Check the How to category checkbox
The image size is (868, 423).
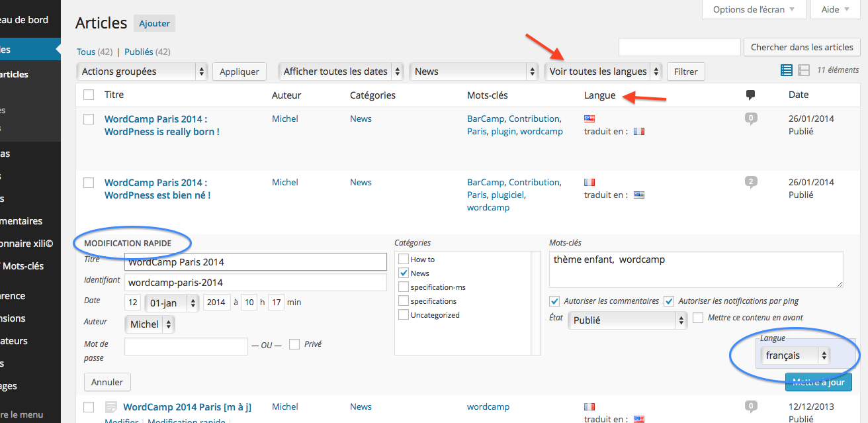tap(404, 259)
